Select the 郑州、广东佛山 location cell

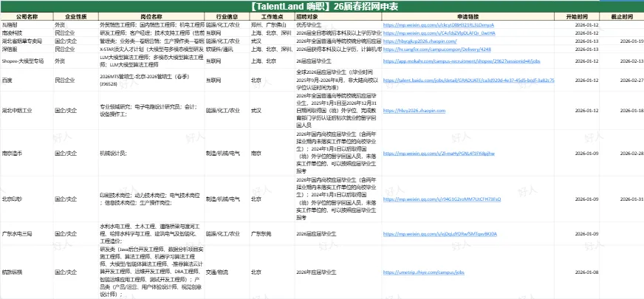272,24
